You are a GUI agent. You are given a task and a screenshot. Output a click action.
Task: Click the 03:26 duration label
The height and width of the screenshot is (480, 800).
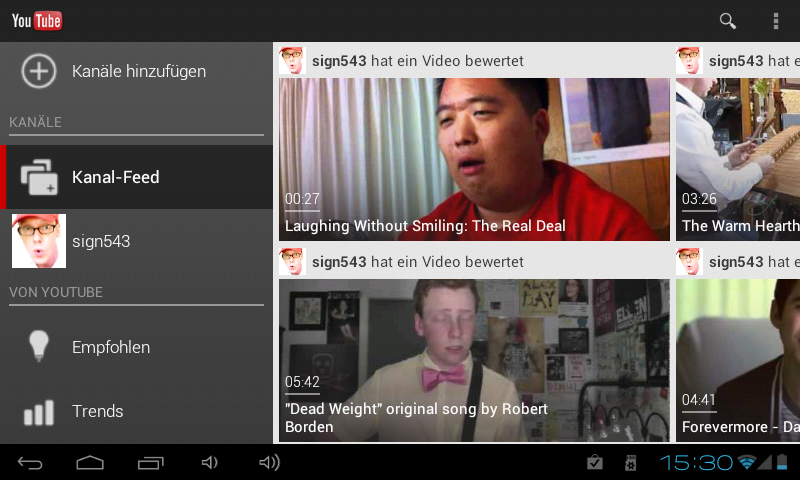click(x=699, y=199)
